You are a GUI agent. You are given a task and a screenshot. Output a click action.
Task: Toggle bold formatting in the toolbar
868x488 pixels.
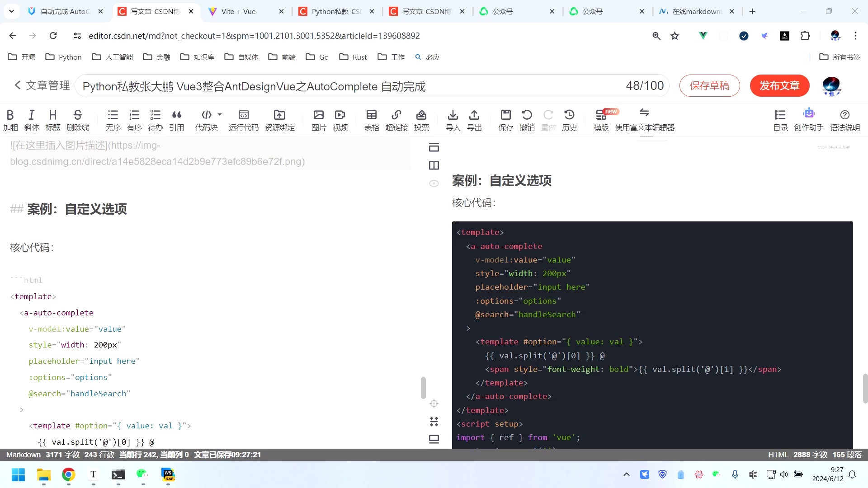[x=10, y=119]
